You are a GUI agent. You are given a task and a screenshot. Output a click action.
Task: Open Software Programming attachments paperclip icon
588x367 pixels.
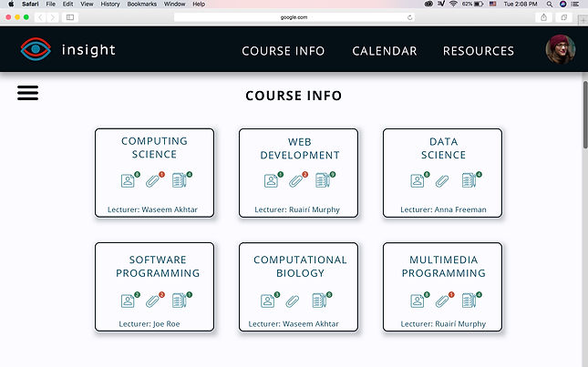pyautogui.click(x=152, y=301)
